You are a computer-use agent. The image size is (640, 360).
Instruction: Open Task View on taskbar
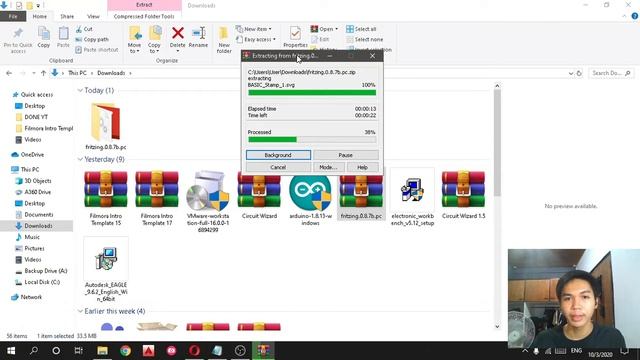point(78,351)
